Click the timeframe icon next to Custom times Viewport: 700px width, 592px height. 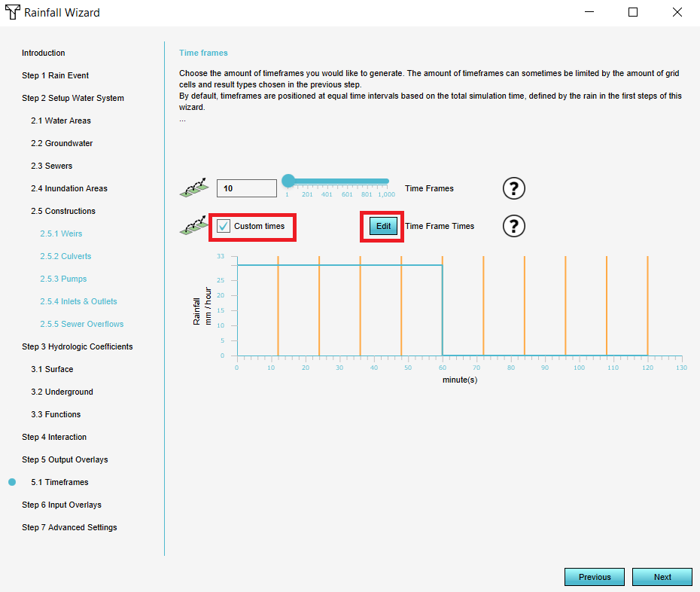click(193, 226)
